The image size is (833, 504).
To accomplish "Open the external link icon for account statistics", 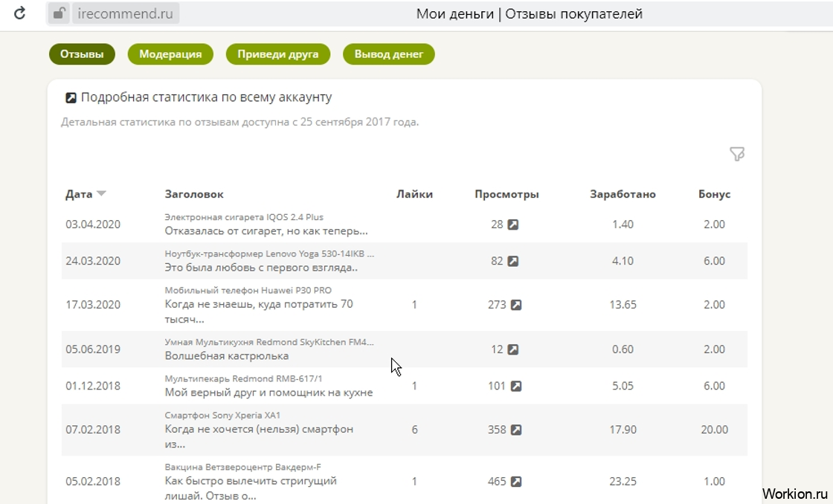I will [71, 97].
